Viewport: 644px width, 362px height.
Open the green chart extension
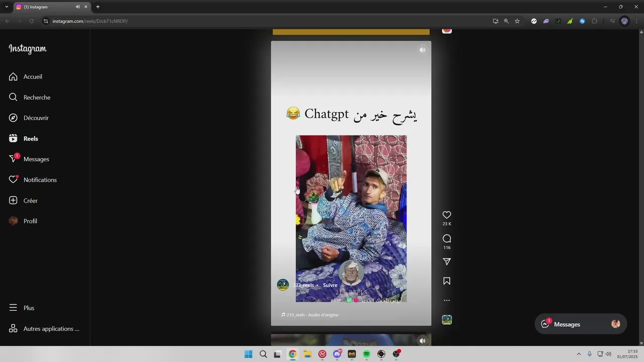click(x=570, y=21)
